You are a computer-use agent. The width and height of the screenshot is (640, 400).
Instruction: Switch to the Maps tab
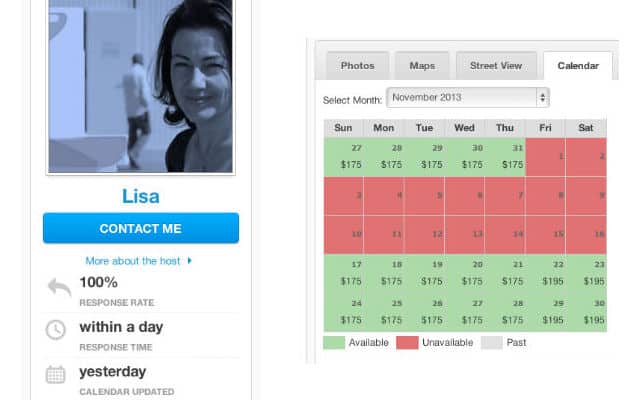[422, 66]
